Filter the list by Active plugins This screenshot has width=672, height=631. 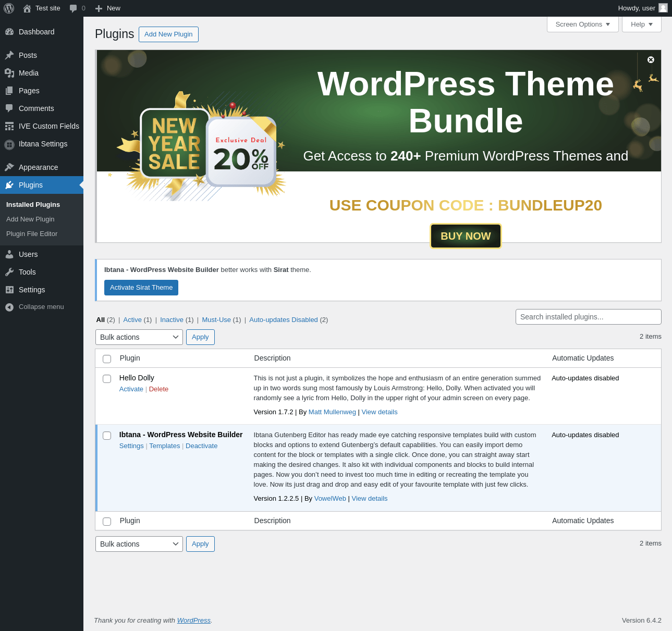[x=132, y=320]
